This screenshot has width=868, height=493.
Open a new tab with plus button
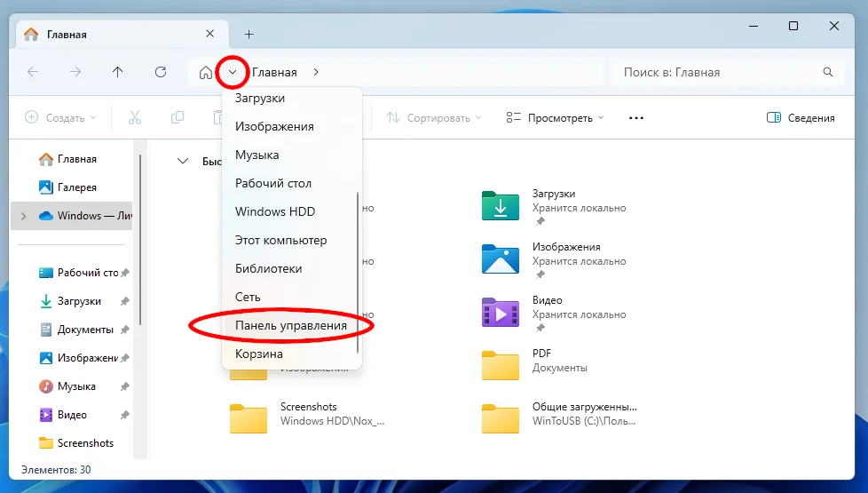(249, 35)
